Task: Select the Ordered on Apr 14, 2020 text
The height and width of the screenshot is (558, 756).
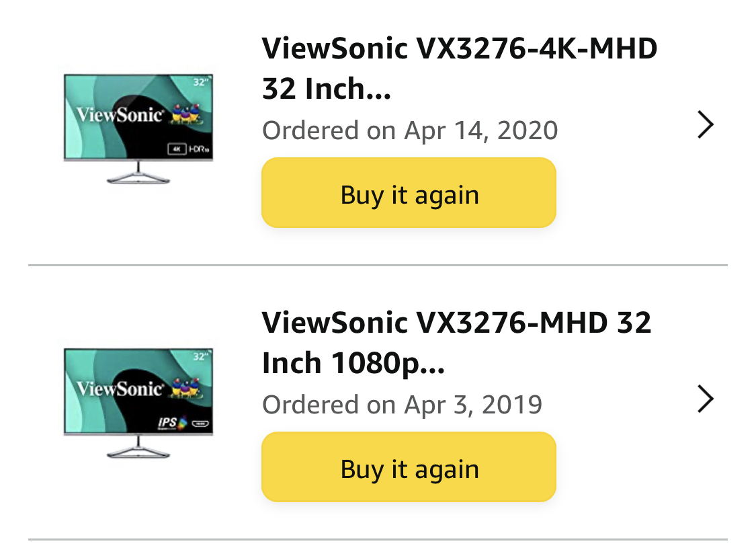Action: [410, 130]
